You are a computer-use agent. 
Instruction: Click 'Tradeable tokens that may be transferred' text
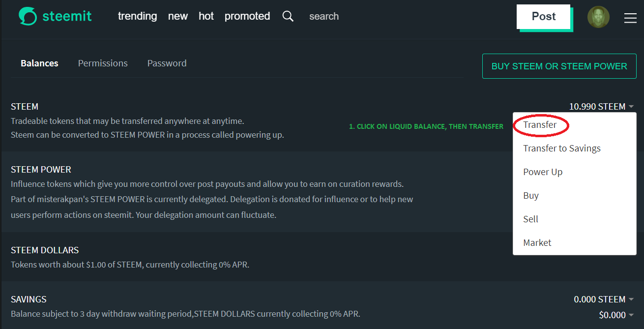[127, 120]
